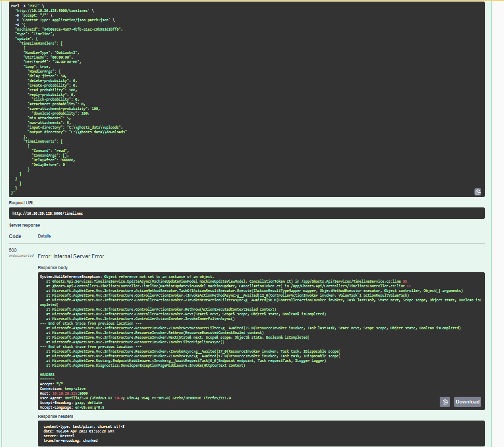Click the 500 status code entry
Screen dimensions: 504x447
click(13, 250)
